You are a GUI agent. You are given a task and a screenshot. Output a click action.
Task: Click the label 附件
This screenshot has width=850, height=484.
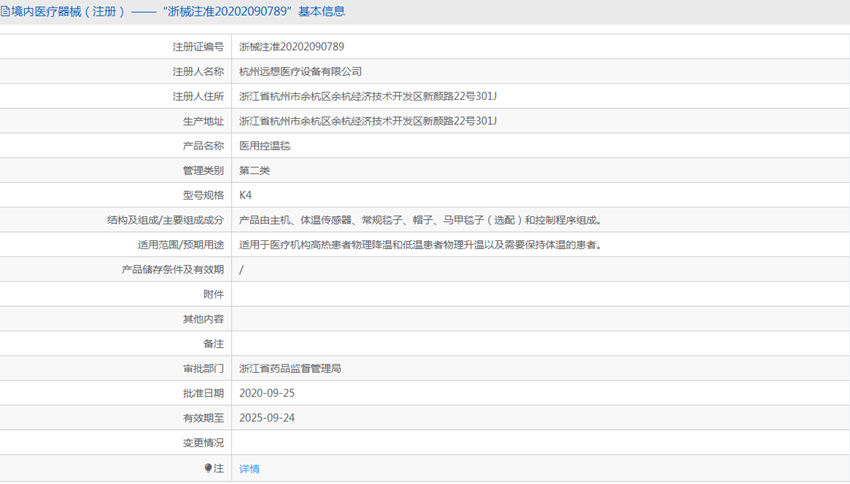click(214, 294)
